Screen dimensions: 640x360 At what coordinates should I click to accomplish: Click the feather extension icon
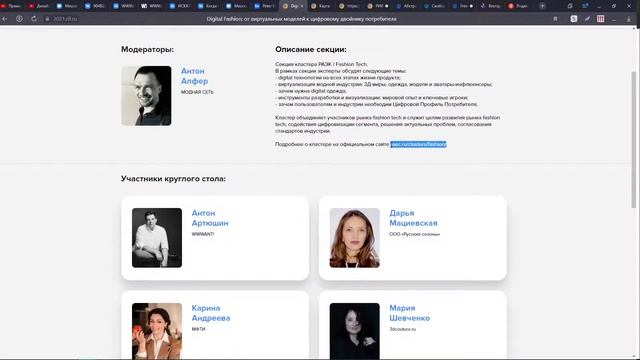tap(587, 19)
